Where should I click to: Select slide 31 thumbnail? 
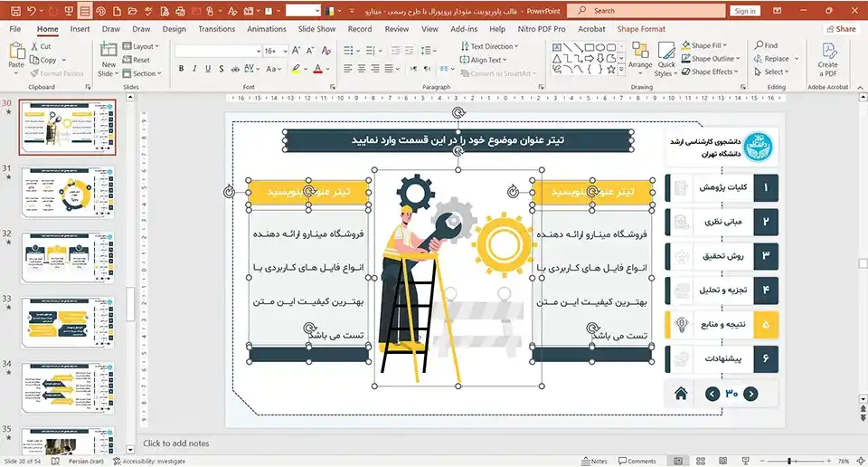[x=68, y=192]
